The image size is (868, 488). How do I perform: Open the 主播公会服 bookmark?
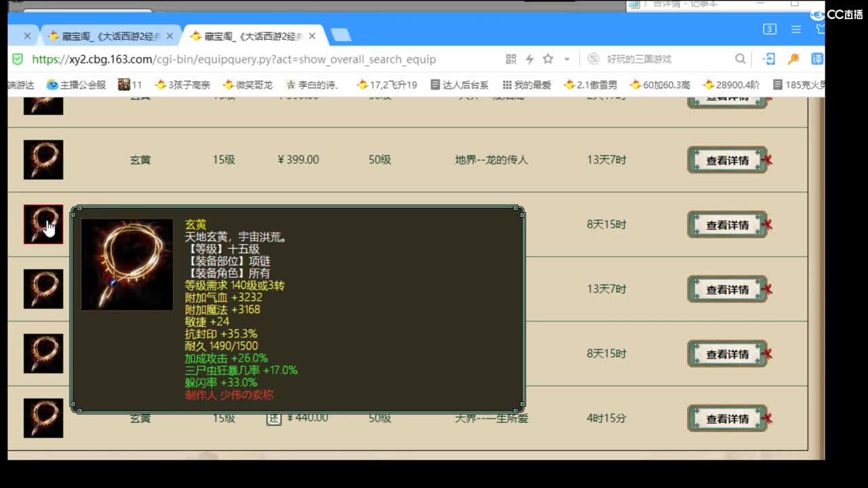coord(76,85)
